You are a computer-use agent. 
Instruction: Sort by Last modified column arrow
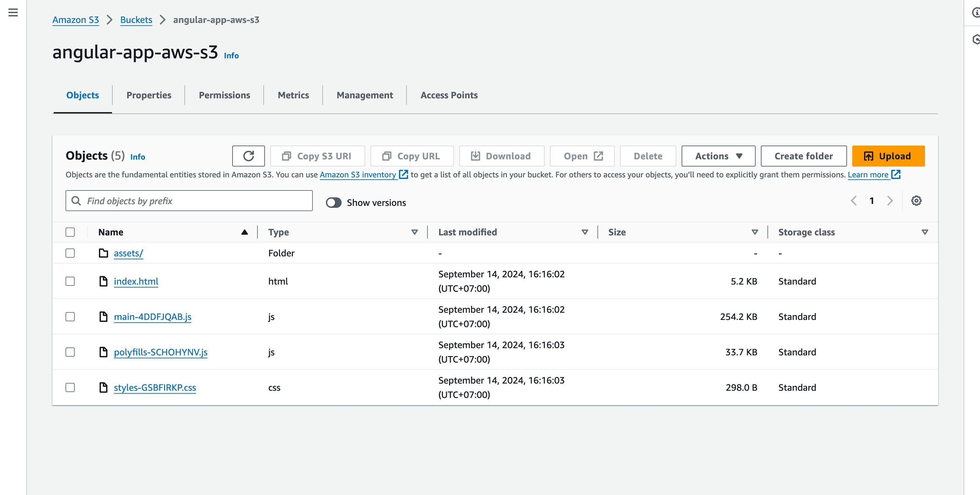585,232
